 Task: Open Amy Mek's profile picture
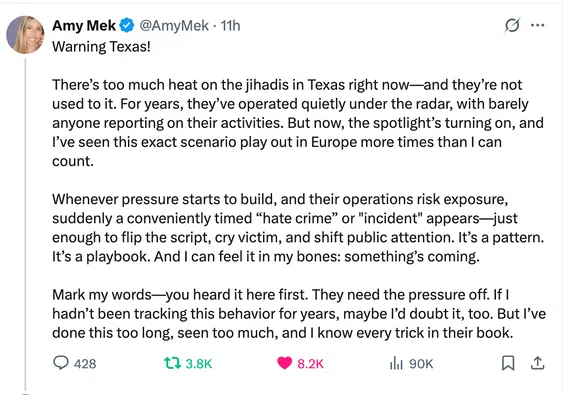(x=25, y=35)
